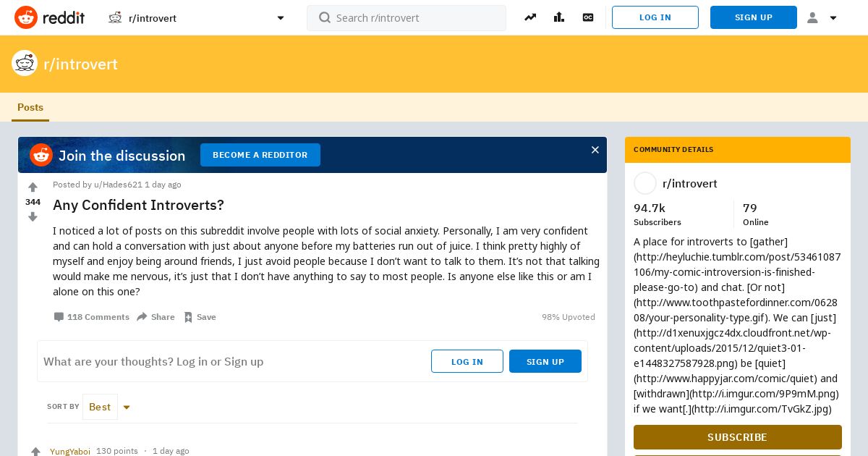Open the Original Content OC icon
The height and width of the screenshot is (456, 868).
coord(588,17)
